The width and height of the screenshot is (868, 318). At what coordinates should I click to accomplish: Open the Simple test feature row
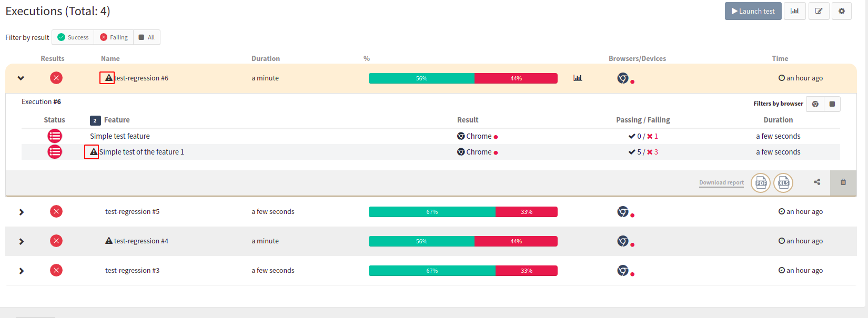pos(430,136)
